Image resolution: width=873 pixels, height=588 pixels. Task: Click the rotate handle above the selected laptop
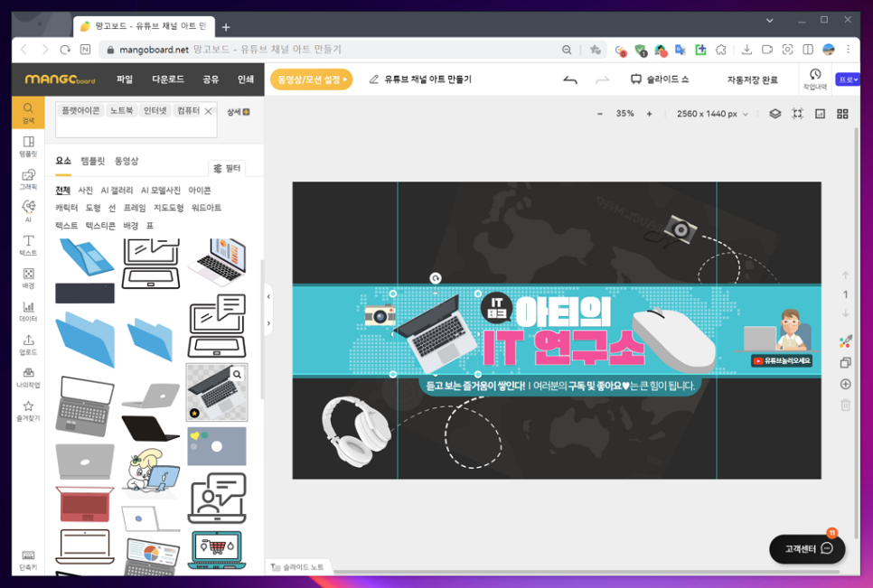436,277
